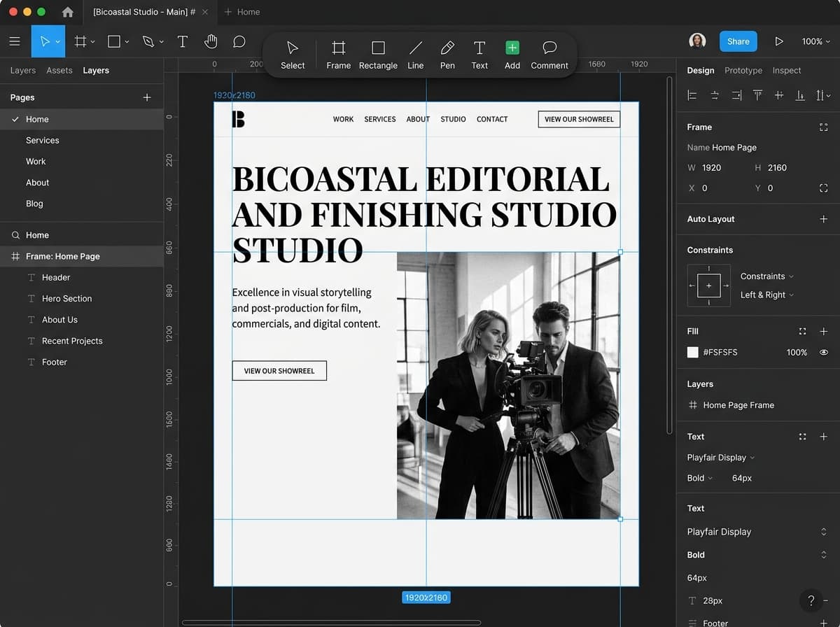Screen dimensions: 840x627
Task: Open the hamburger main menu
Action: pos(15,41)
